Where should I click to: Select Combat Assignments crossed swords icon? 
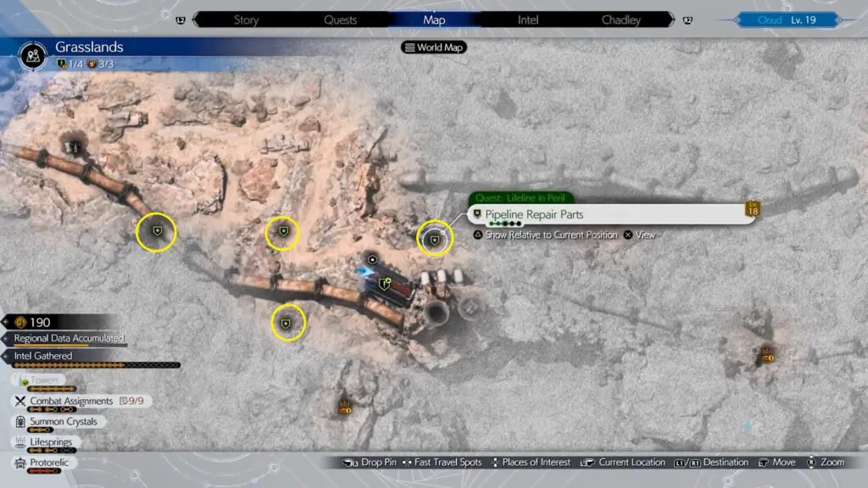click(x=19, y=401)
